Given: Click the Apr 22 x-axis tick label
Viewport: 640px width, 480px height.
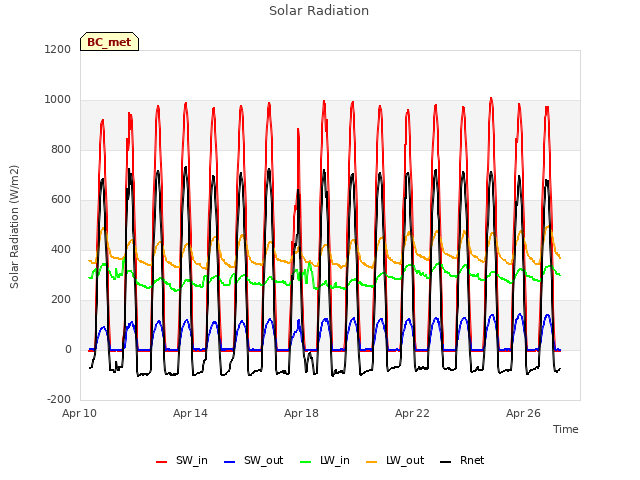Looking at the screenshot, I should click(412, 413).
